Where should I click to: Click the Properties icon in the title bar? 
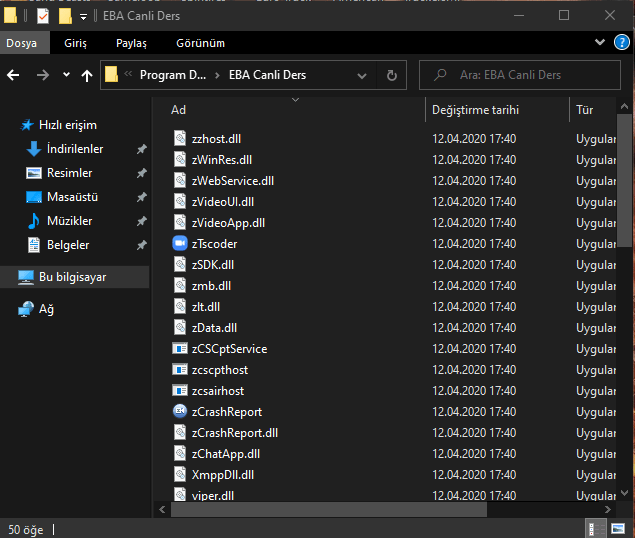click(43, 16)
